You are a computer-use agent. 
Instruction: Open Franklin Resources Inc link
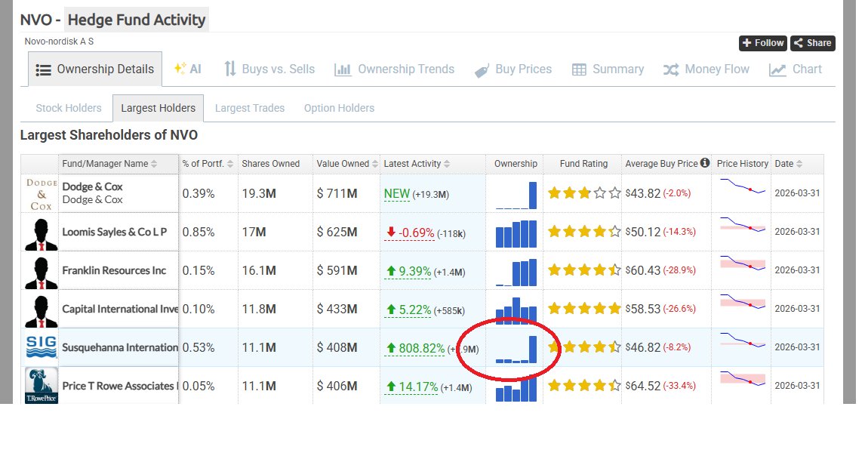point(114,270)
